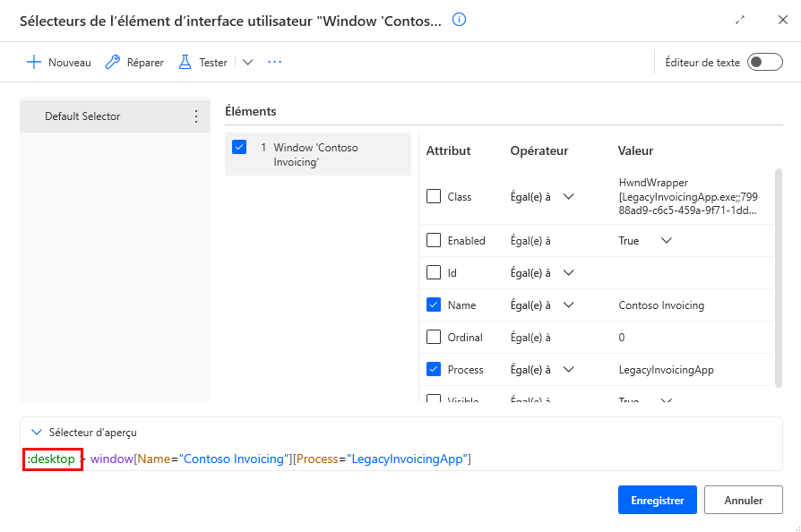Toggle the Éditeur de texte switch

coord(764,62)
